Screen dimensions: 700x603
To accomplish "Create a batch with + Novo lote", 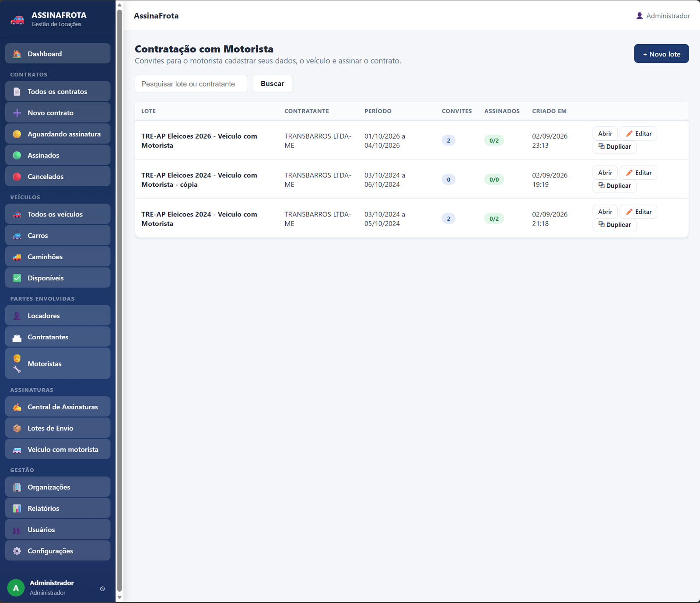I will (661, 54).
